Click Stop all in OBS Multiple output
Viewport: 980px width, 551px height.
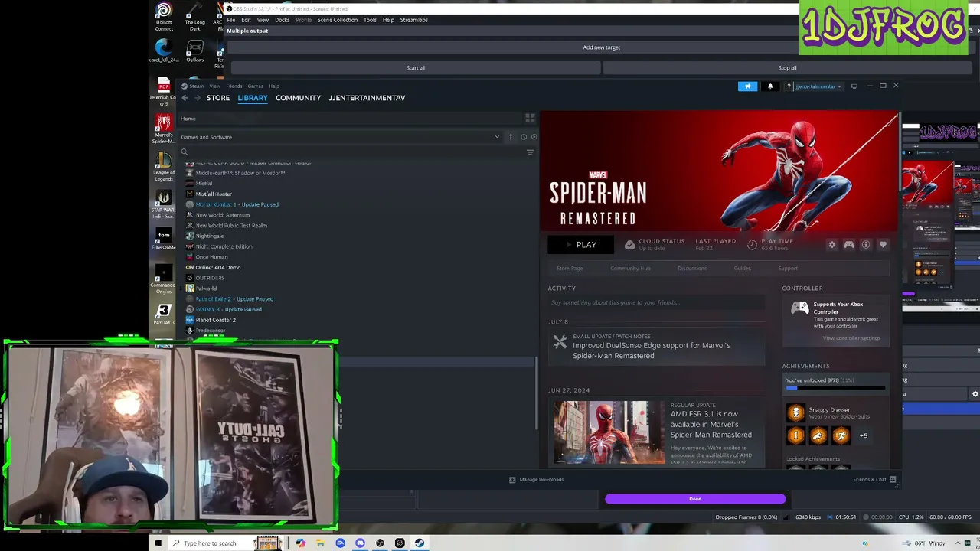click(787, 68)
